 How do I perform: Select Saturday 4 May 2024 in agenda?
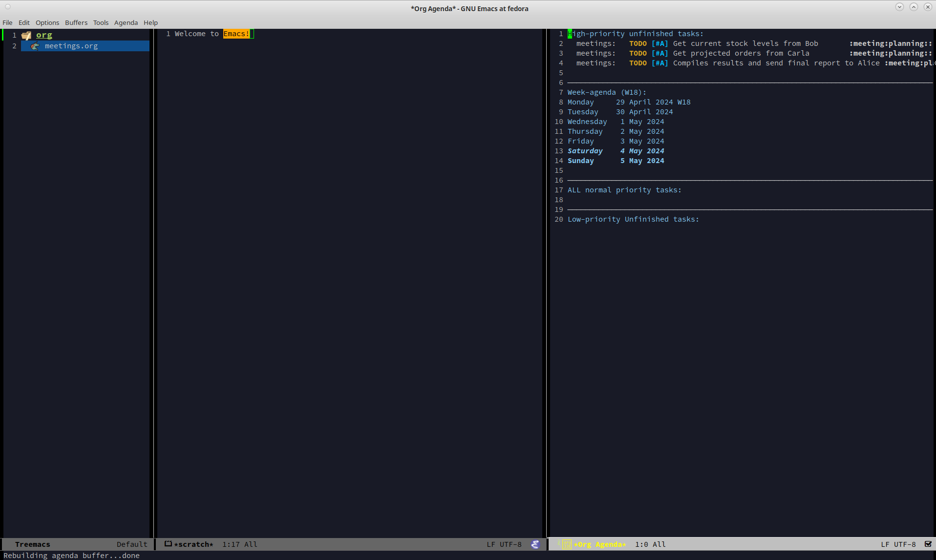coord(616,151)
